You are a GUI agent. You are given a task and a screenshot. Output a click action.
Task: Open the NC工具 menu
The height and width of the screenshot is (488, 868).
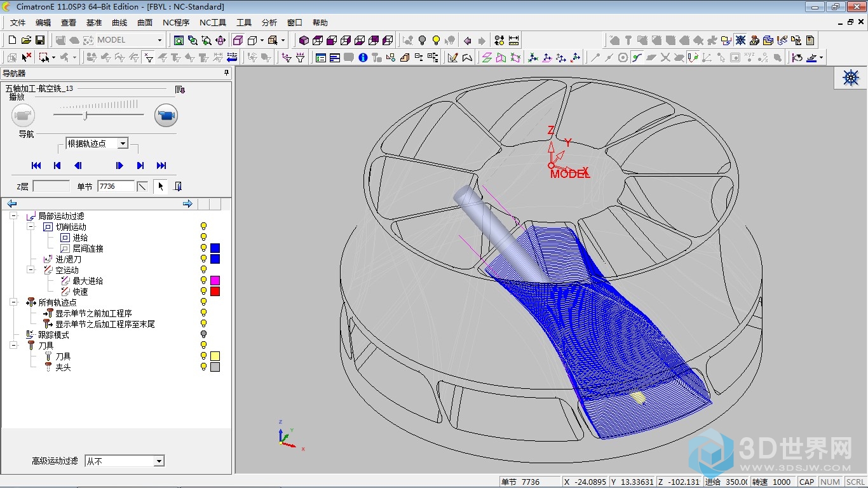[x=213, y=23]
